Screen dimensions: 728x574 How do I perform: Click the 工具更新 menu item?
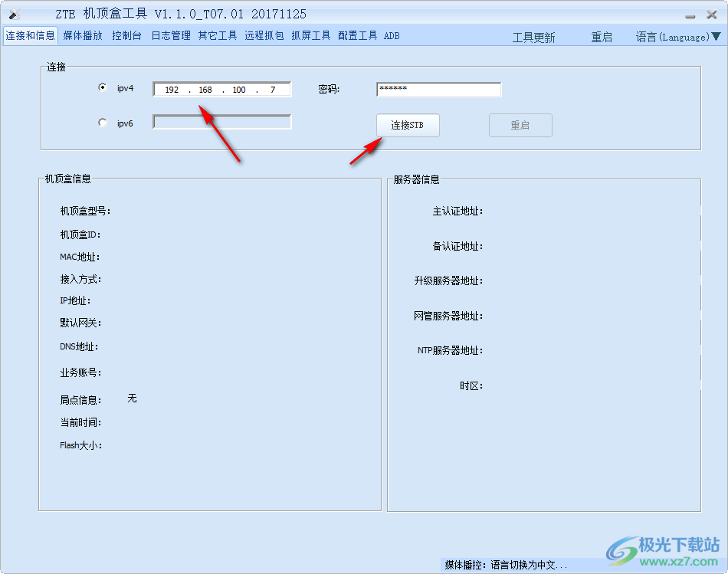tap(533, 37)
